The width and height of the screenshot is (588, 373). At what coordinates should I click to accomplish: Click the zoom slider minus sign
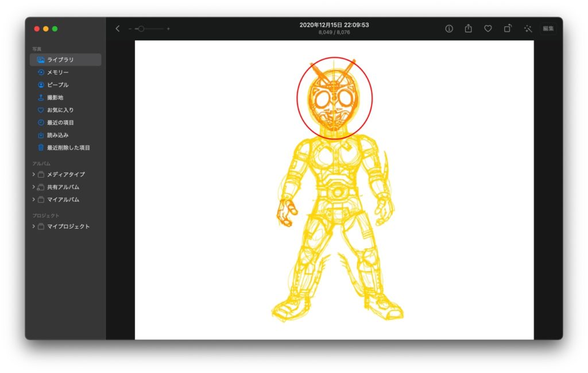click(130, 29)
